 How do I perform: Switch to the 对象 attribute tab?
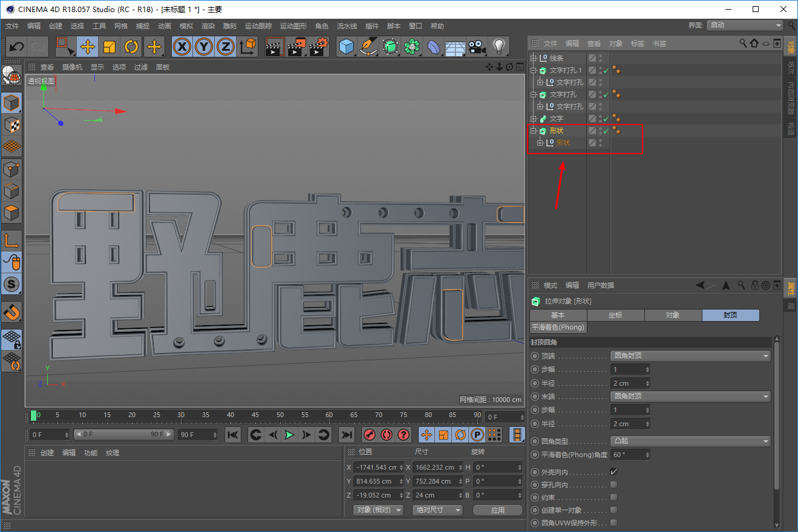point(673,315)
